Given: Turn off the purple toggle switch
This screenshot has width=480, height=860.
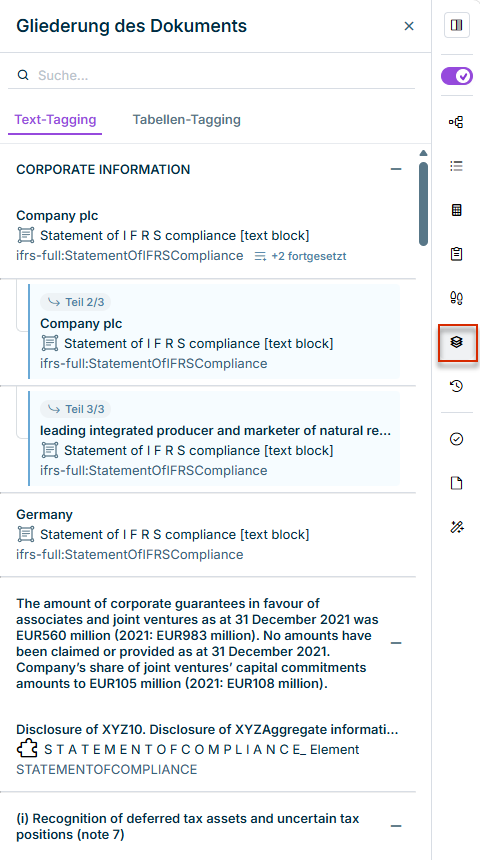Looking at the screenshot, I should 457,76.
